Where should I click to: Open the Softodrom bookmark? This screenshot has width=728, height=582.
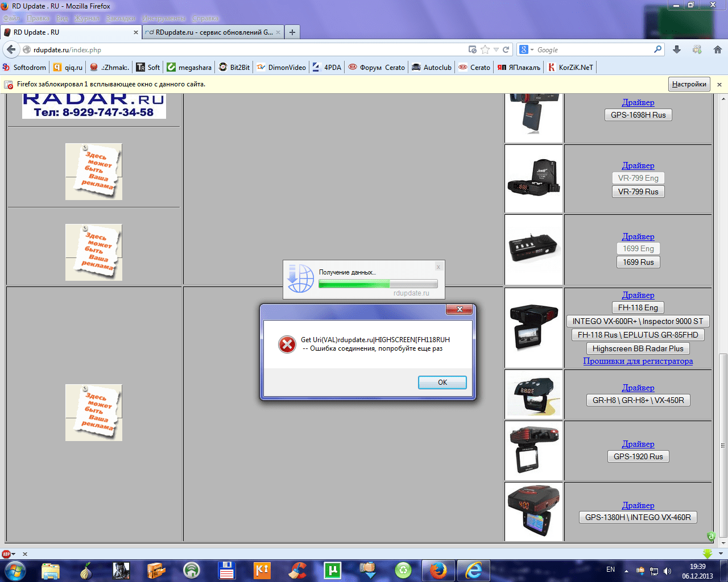[24, 67]
